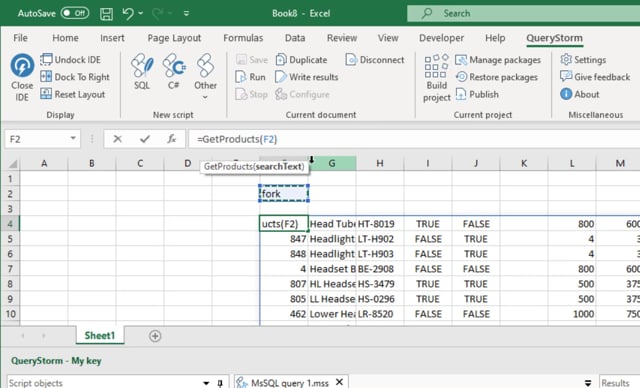The image size is (640, 388).
Task: Close the MsSQL query 1.mss tab
Action: click(x=339, y=382)
